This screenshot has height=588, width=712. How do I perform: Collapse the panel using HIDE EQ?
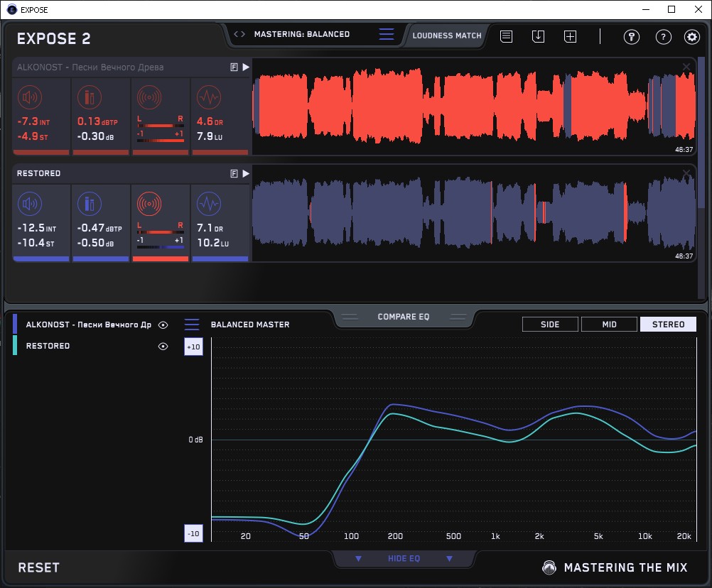(404, 559)
